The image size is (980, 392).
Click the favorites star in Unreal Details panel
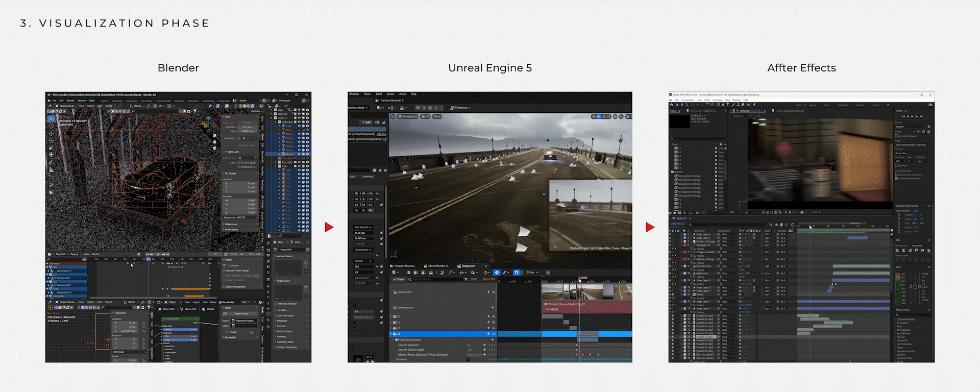(x=380, y=170)
